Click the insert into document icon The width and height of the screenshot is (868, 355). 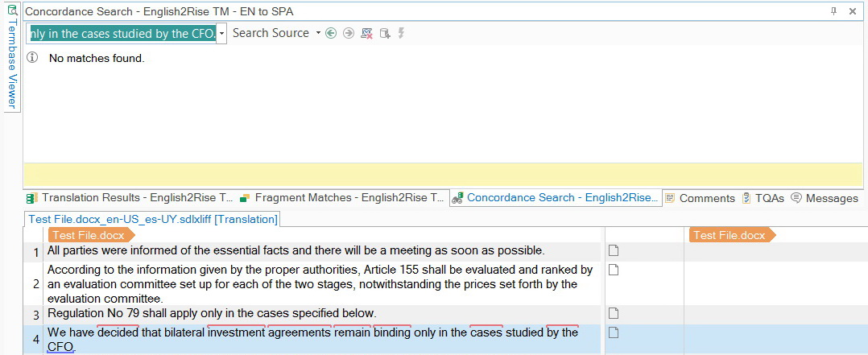point(385,33)
